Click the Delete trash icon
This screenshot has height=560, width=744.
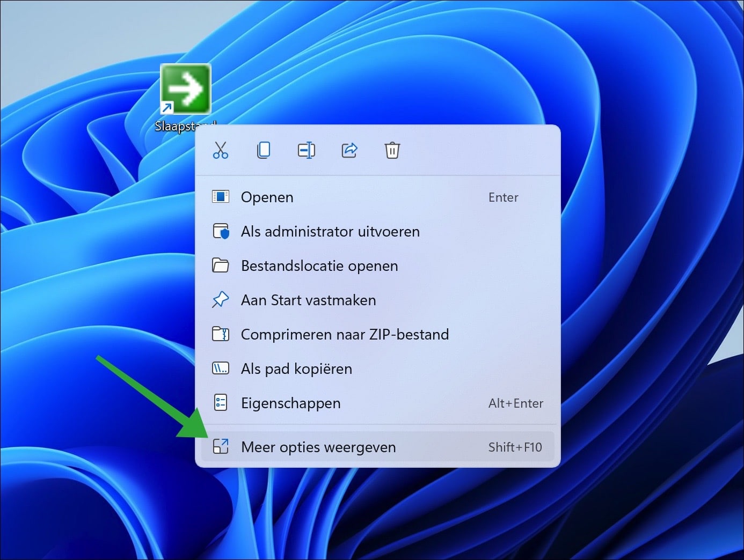click(392, 151)
